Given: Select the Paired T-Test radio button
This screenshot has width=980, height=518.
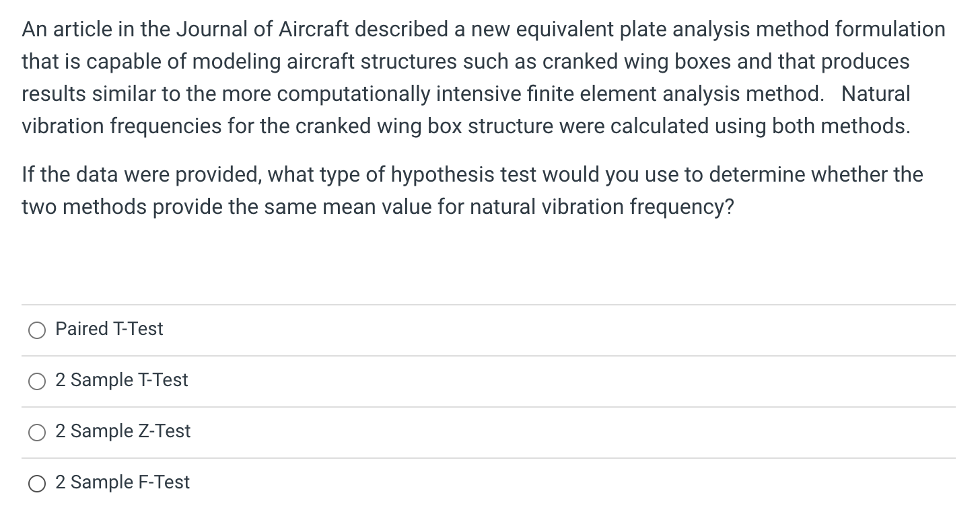Looking at the screenshot, I should (x=37, y=330).
